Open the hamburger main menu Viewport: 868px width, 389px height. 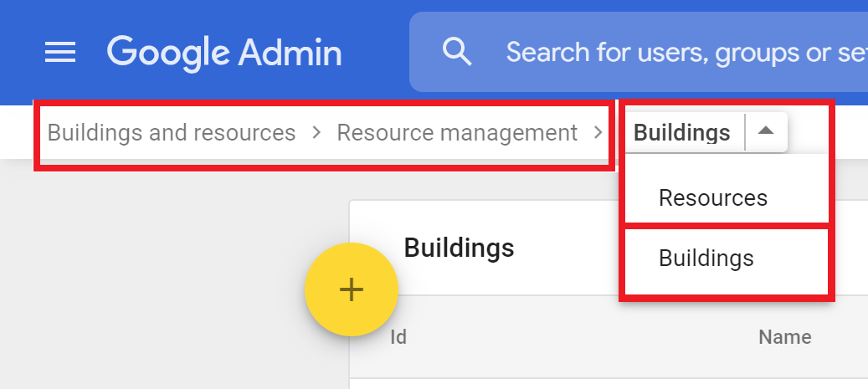[x=60, y=53]
